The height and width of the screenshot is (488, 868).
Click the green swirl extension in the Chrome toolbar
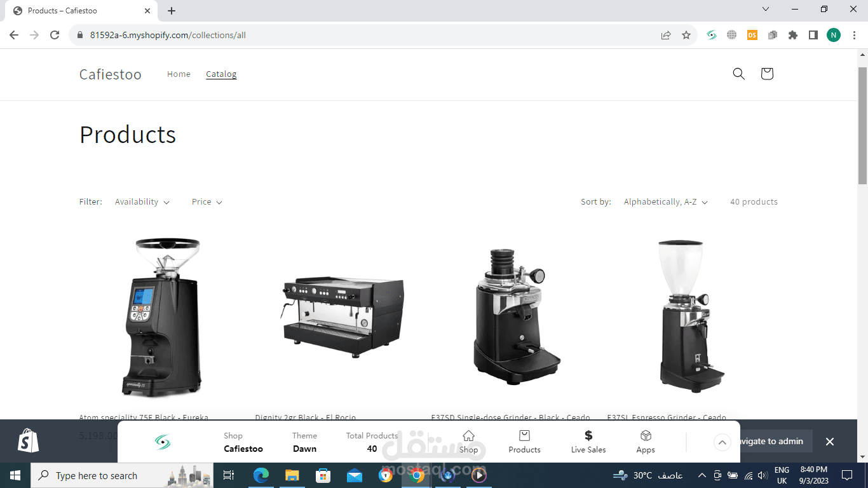pos(712,35)
